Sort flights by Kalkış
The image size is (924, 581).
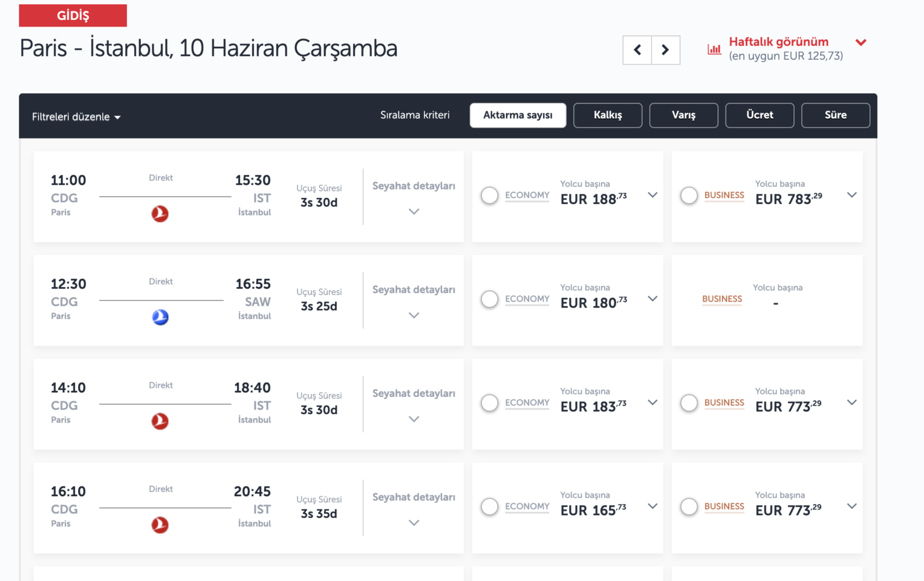coord(608,115)
